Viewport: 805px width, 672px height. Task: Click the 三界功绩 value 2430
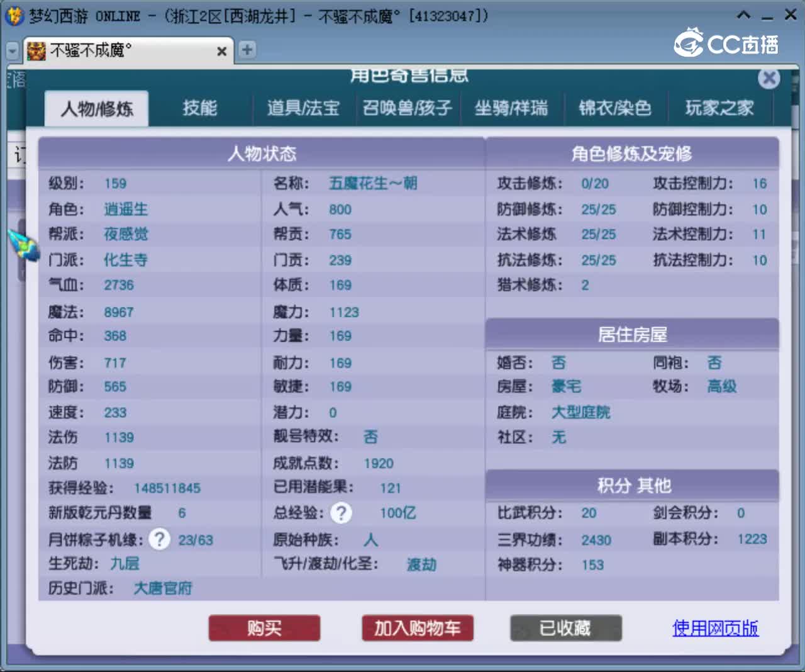coord(596,540)
